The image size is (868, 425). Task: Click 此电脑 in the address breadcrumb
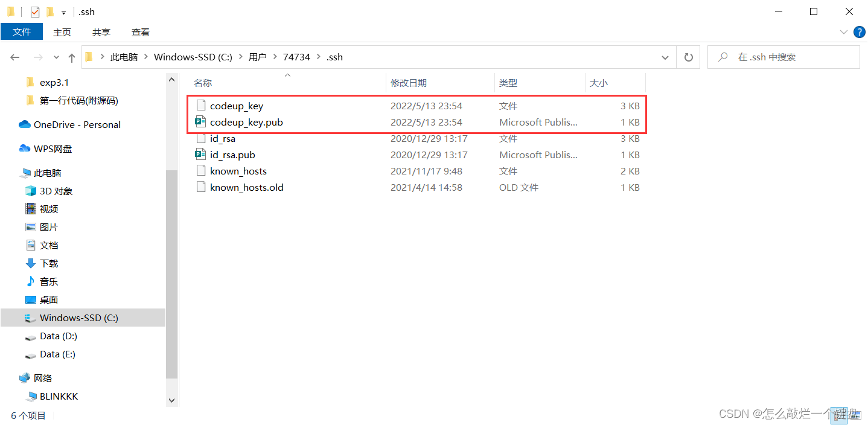[124, 57]
